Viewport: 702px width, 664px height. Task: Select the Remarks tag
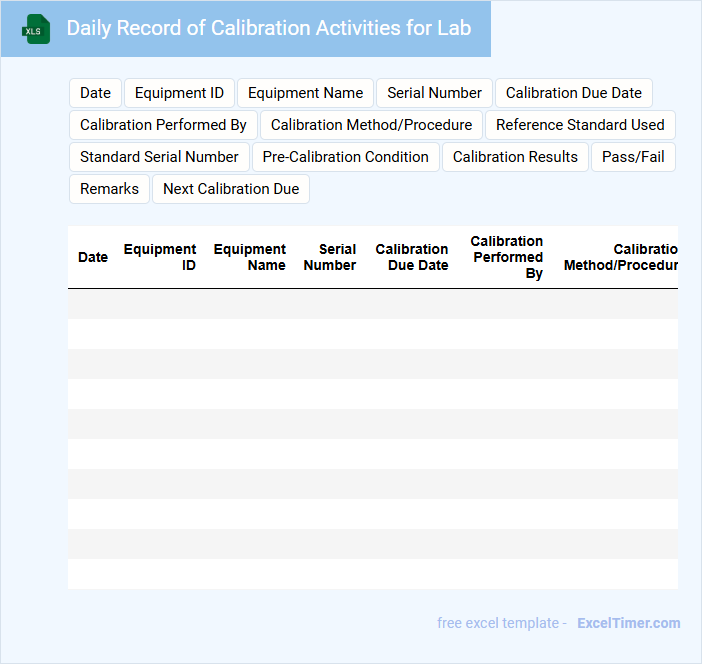pos(109,189)
